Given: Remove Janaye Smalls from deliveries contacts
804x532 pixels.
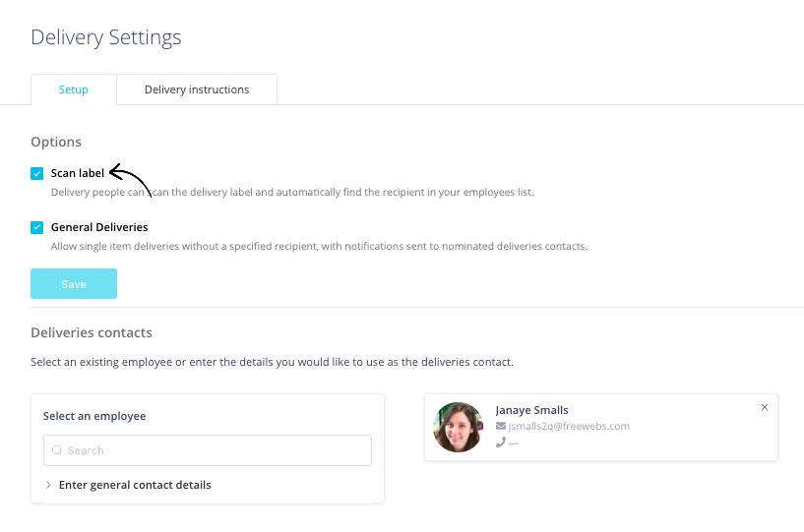Looking at the screenshot, I should point(764,407).
